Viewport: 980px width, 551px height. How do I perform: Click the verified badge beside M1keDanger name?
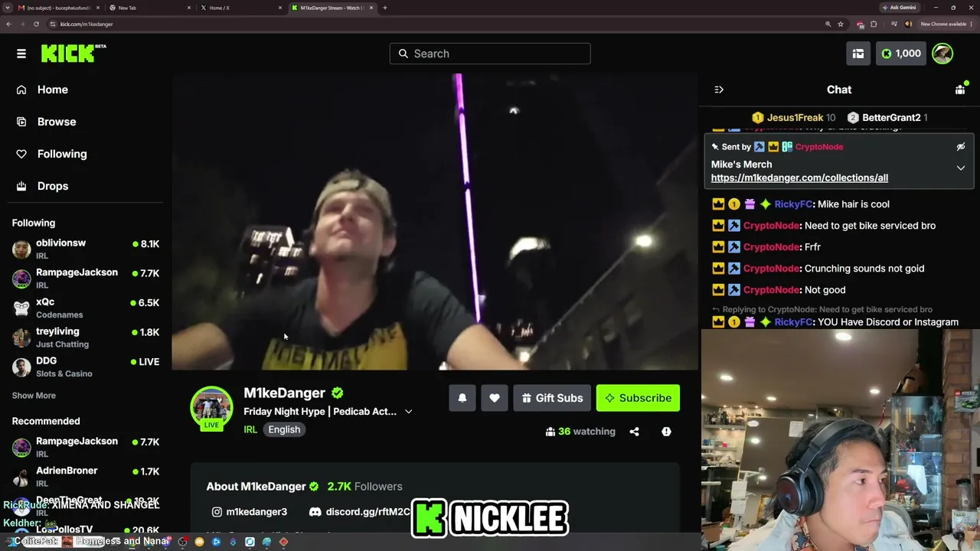coord(338,393)
